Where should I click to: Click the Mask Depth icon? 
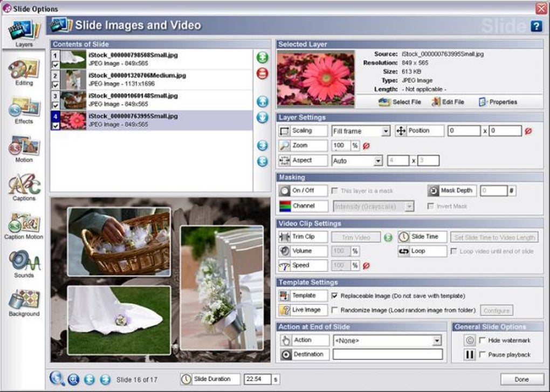pos(434,191)
